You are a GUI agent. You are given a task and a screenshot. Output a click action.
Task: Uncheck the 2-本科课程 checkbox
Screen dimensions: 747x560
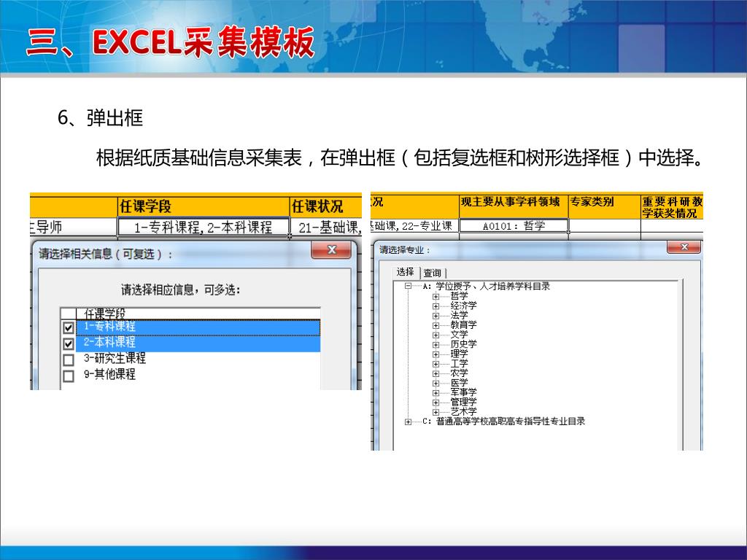68,343
